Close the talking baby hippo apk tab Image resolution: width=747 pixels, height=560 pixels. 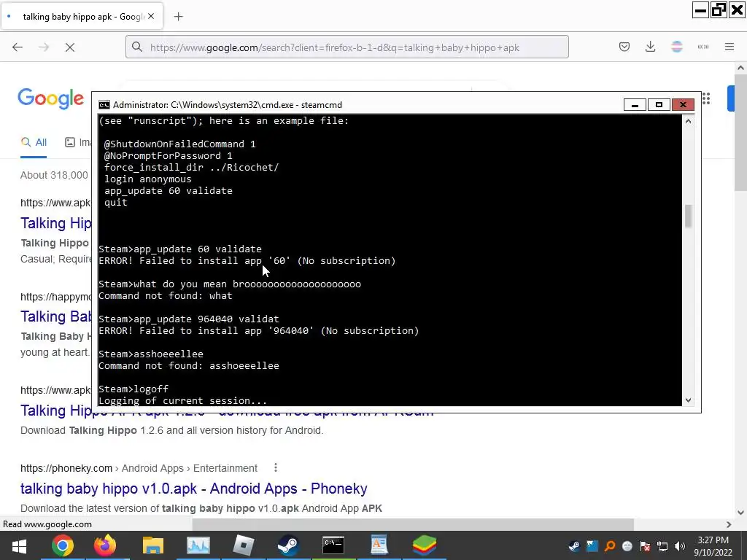tap(151, 16)
